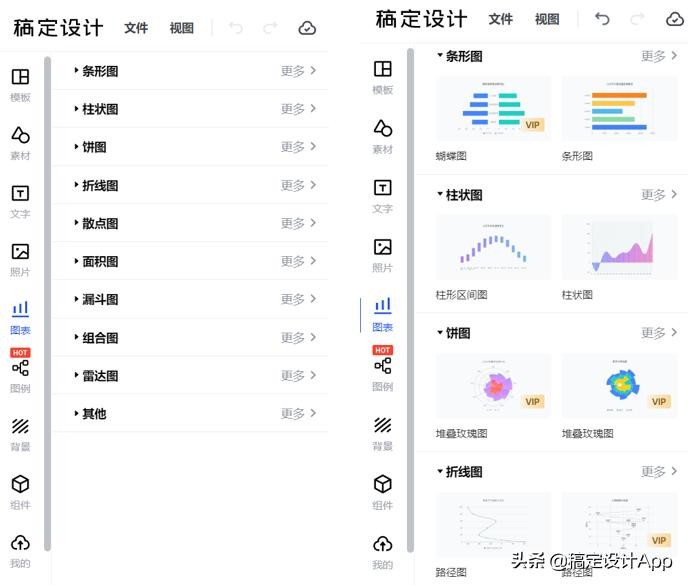Image resolution: width=688 pixels, height=585 pixels.
Task: Open 视图 menu in right window header
Action: click(x=547, y=19)
